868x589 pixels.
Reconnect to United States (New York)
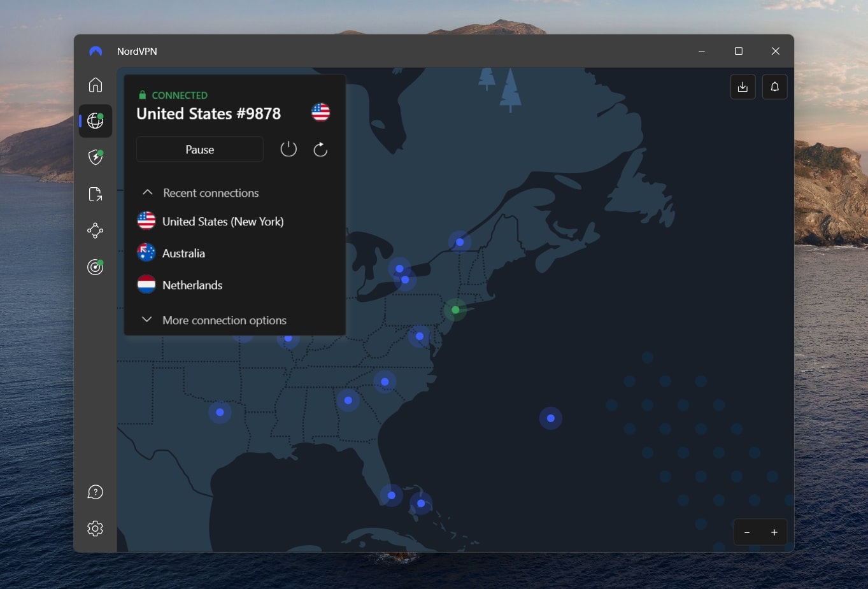[222, 221]
